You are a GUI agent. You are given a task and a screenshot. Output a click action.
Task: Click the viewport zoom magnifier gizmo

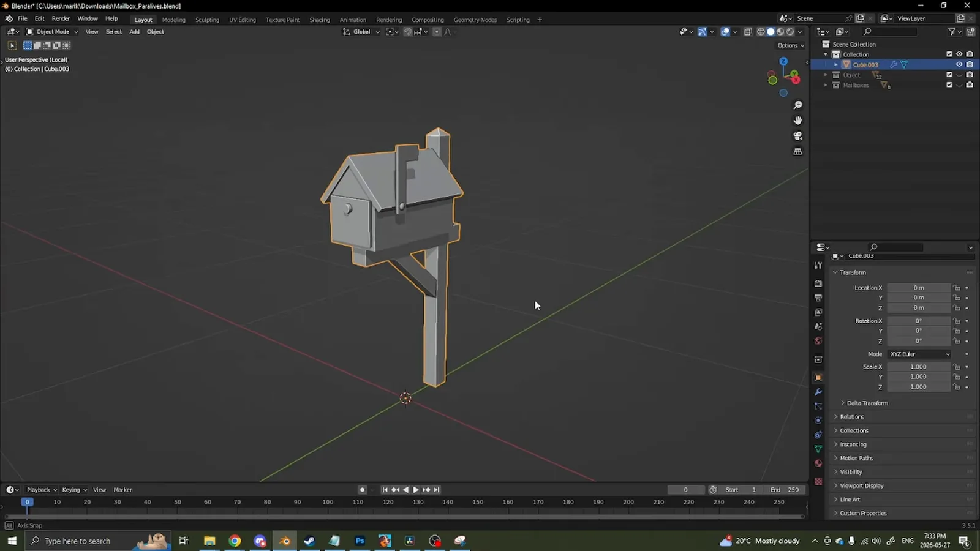797,105
